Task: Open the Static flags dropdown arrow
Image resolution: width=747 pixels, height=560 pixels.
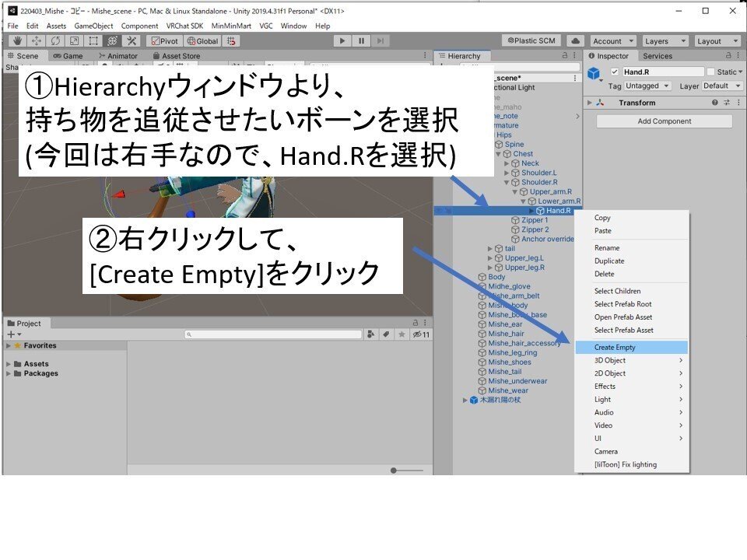Action: pyautogui.click(x=740, y=72)
